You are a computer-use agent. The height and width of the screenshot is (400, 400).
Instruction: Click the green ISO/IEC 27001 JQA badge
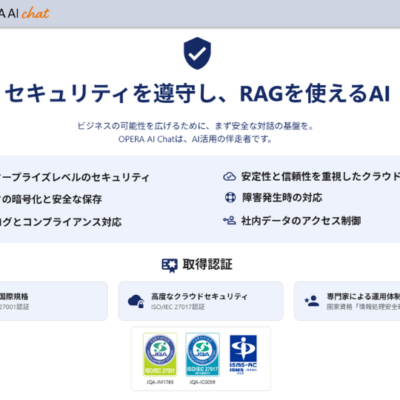tap(160, 354)
